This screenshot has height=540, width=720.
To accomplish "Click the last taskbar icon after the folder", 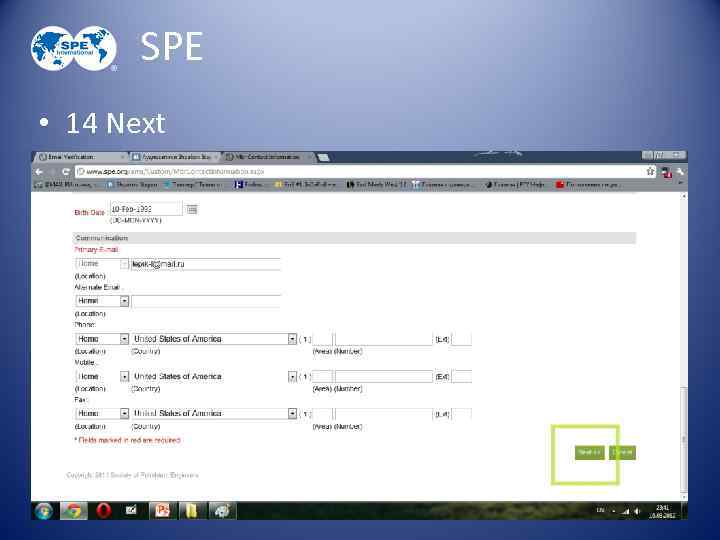I will 222,511.
